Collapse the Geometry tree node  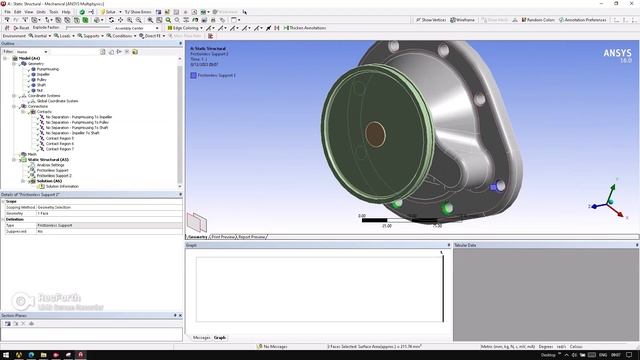click(x=14, y=64)
